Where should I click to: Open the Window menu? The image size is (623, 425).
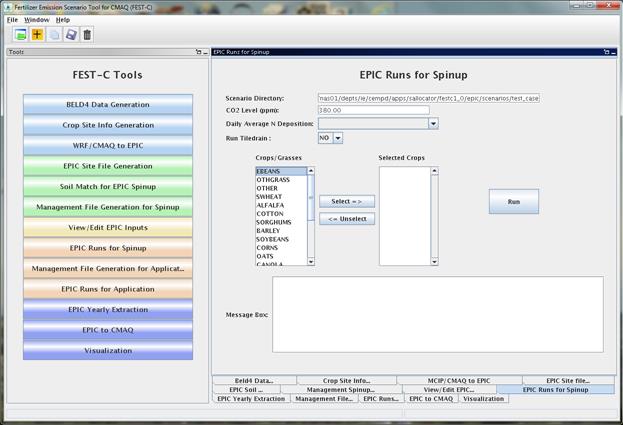[37, 20]
